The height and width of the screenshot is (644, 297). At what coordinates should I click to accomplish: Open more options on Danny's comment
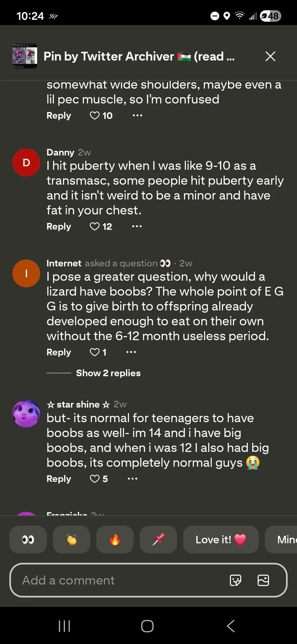(x=137, y=227)
